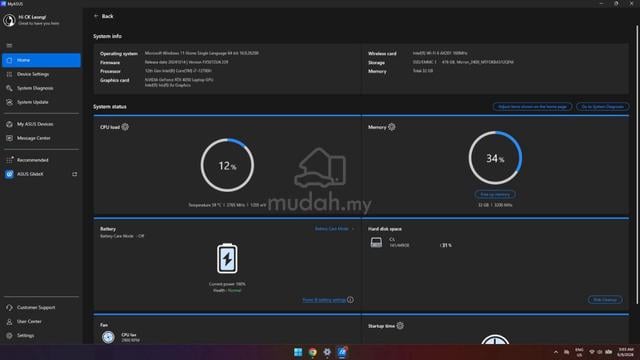Click the Operating system label in System info
Image resolution: width=640 pixels, height=360 pixels.
[x=119, y=53]
